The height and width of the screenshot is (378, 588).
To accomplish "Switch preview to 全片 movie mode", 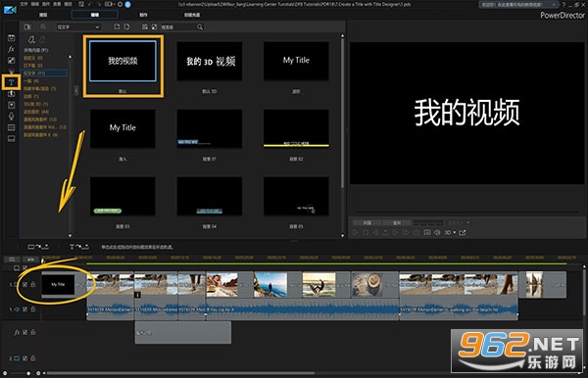I will [397, 223].
